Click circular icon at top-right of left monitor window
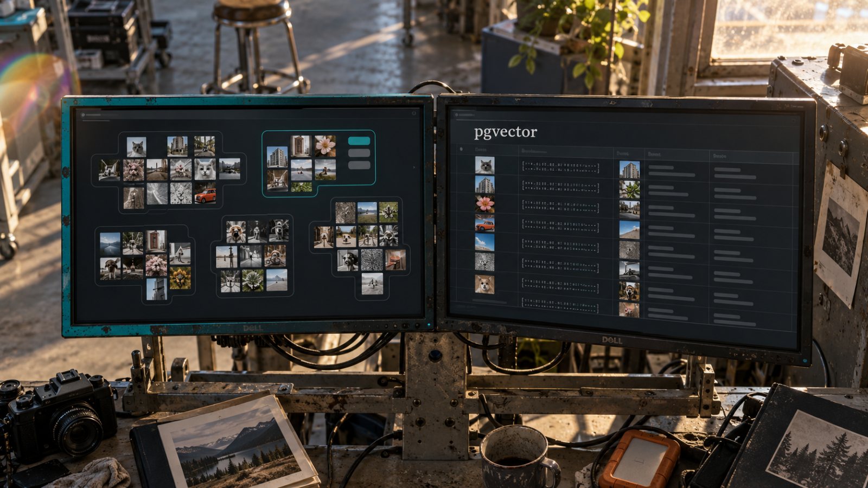 (x=414, y=113)
